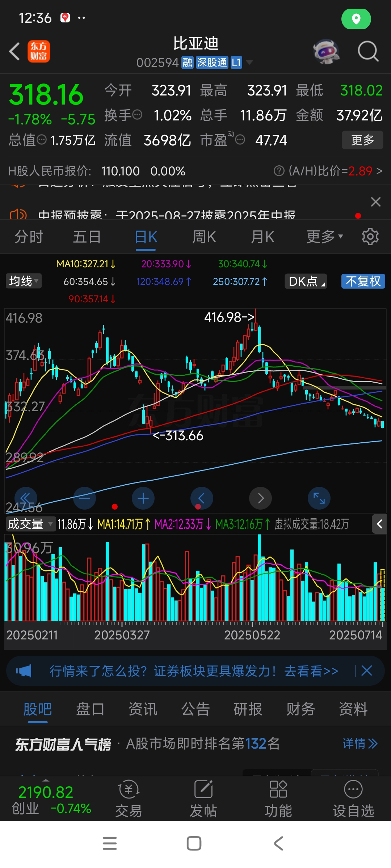Screen dimensions: 391x868
Task: Toggle the DK点 indicator
Action: [x=306, y=281]
